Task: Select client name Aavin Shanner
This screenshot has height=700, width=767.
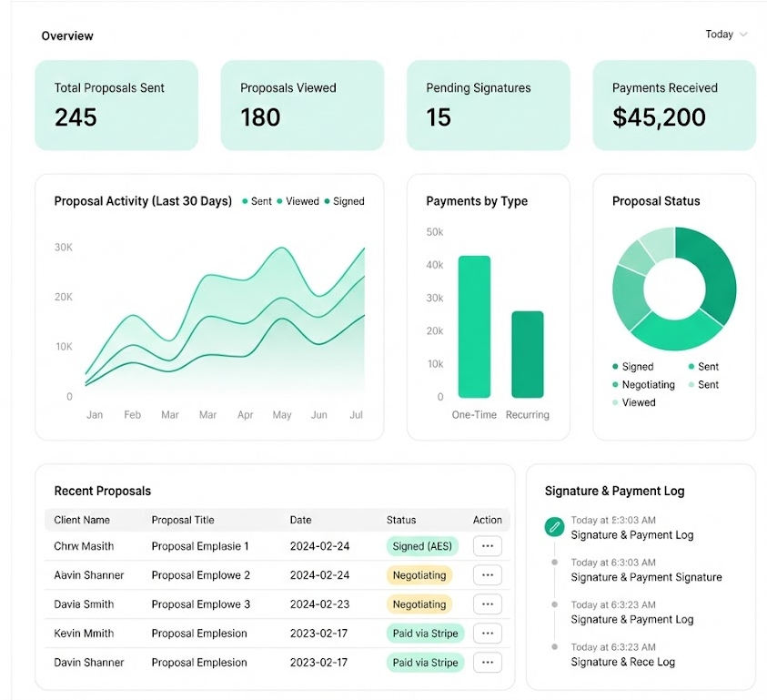Action: coord(88,575)
